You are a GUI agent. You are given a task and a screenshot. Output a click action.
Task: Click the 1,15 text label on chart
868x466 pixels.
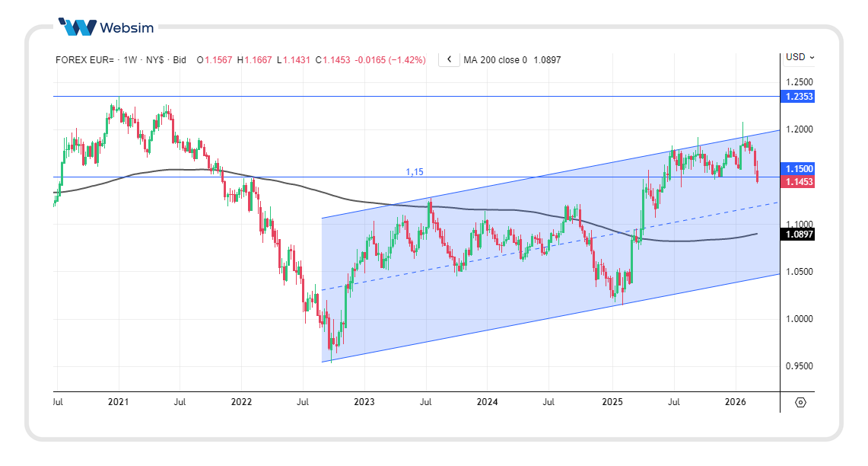[x=415, y=172]
